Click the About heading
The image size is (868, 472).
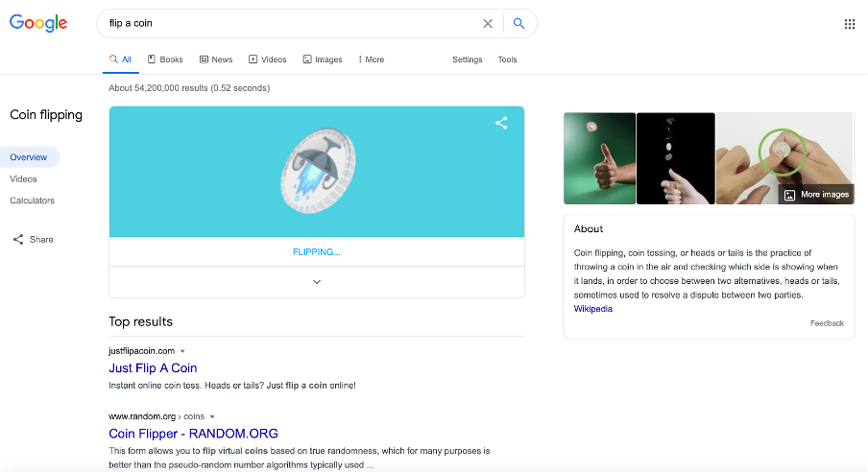tap(588, 228)
